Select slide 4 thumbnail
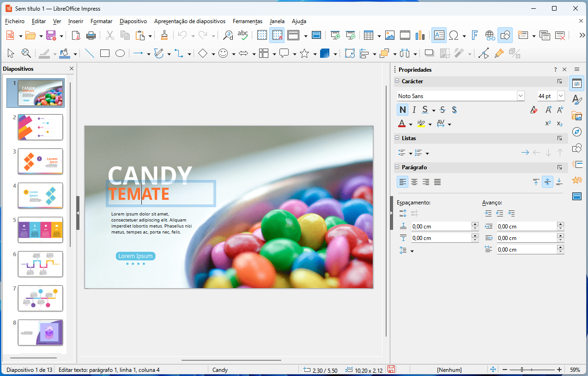This screenshot has height=376, width=588. tap(40, 195)
